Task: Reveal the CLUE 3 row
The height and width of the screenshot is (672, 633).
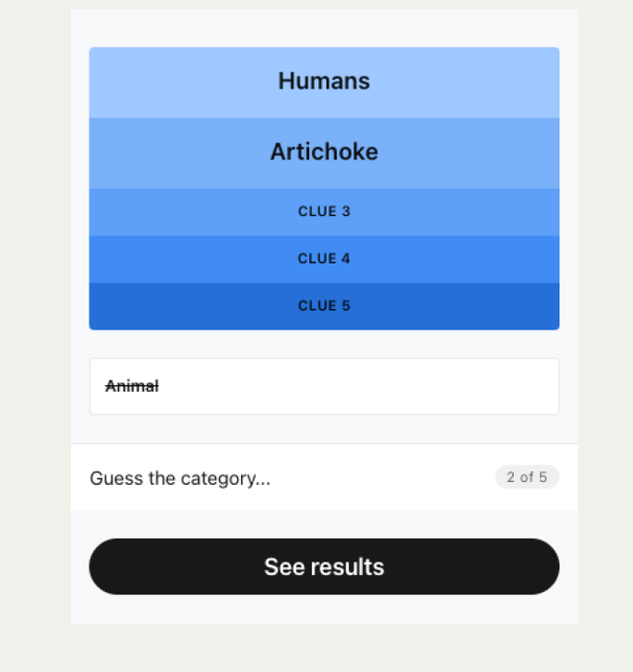Action: [x=325, y=212]
